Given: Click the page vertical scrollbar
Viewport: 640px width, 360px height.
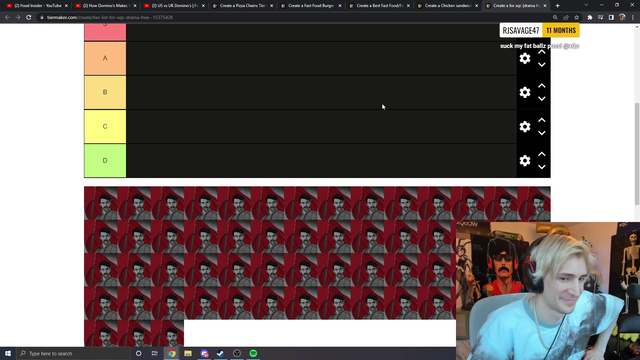Looking at the screenshot, I should (x=637, y=153).
